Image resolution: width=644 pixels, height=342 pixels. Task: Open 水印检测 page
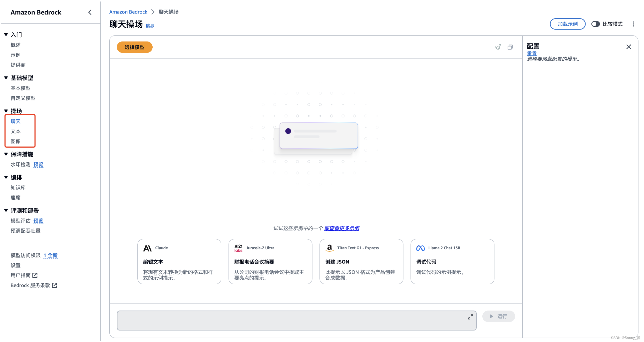coord(20,164)
